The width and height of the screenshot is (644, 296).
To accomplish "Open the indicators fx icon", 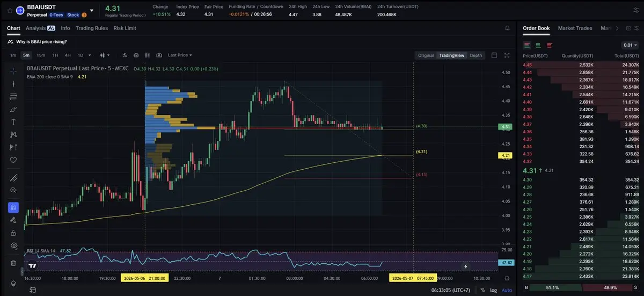I will tap(125, 55).
